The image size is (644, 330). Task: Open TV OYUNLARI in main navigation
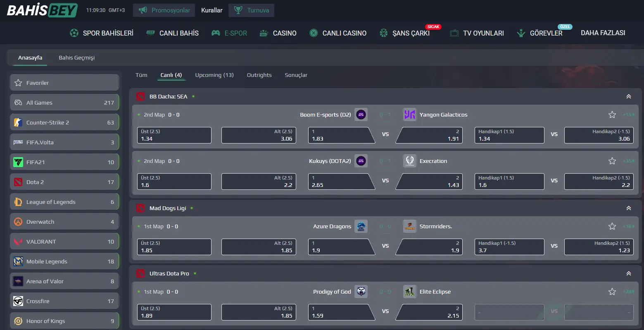coord(477,33)
